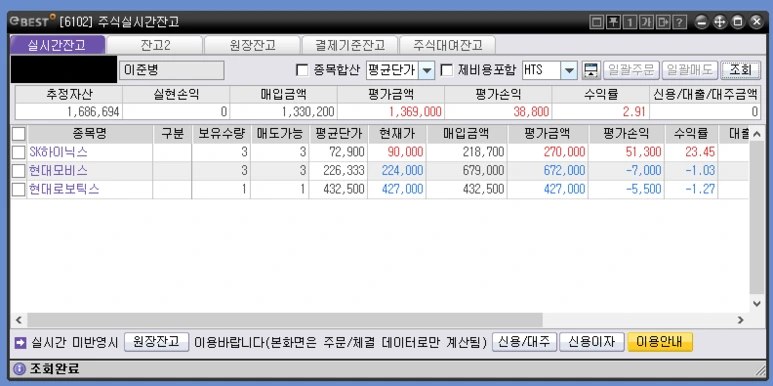Screen dimensions: 773x386
Task: Click the eBEST logo in the title bar
Action: (x=32, y=21)
